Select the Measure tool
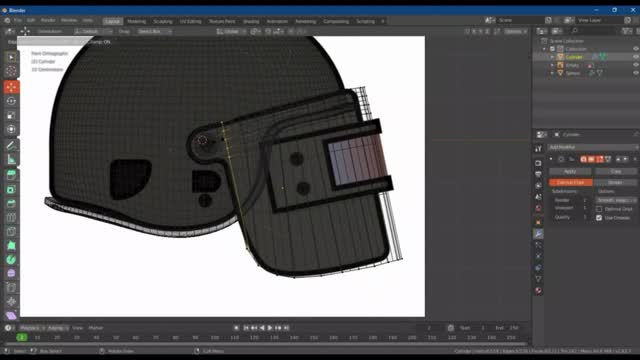The width and height of the screenshot is (640, 360). (11, 160)
